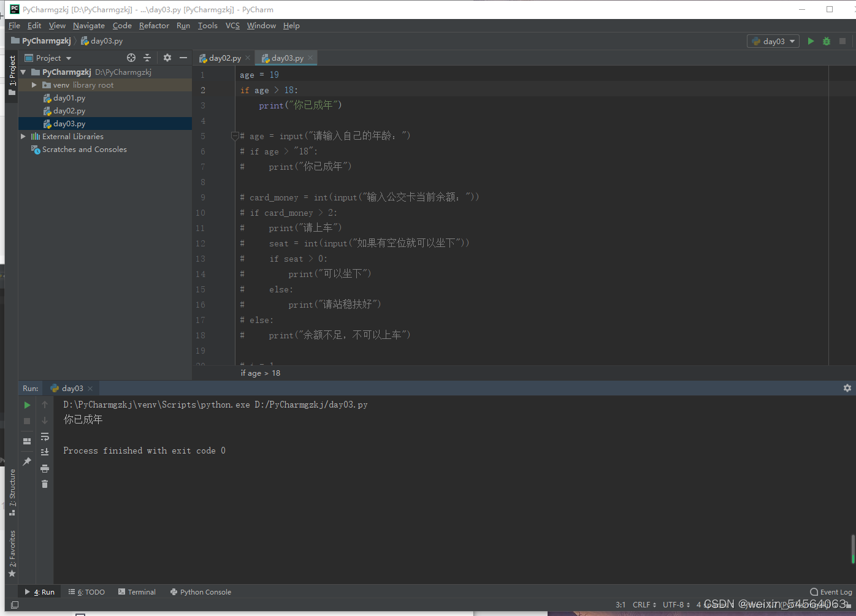
Task: Hide the Project panel with minus icon
Action: tap(183, 58)
